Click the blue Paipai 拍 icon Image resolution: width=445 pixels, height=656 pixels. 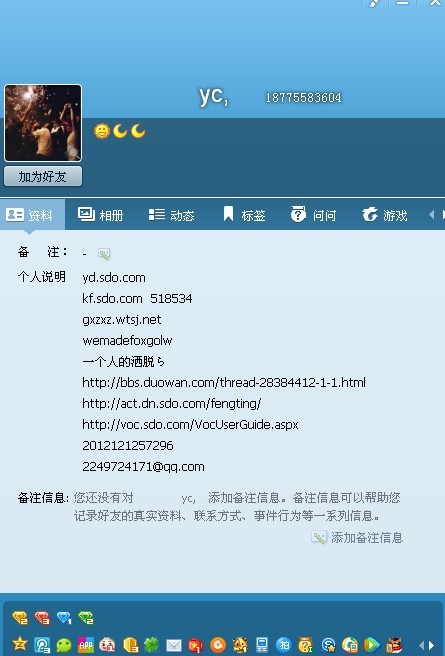(x=284, y=645)
